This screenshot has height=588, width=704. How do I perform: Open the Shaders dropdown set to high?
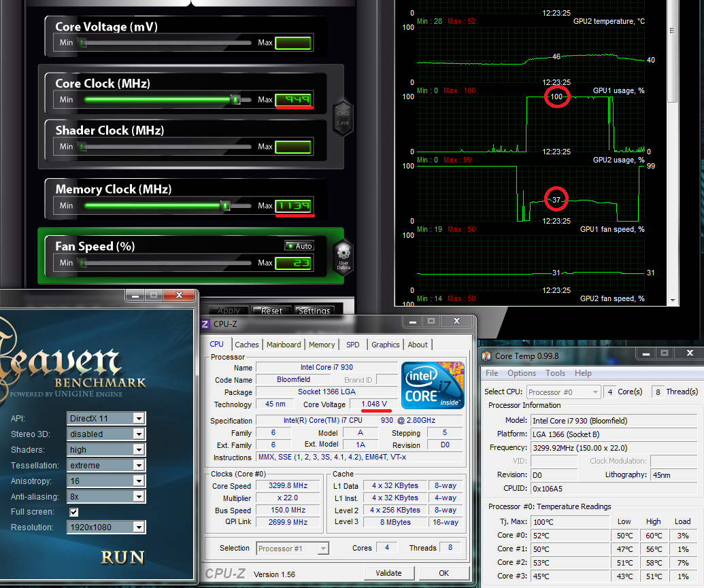tap(106, 450)
